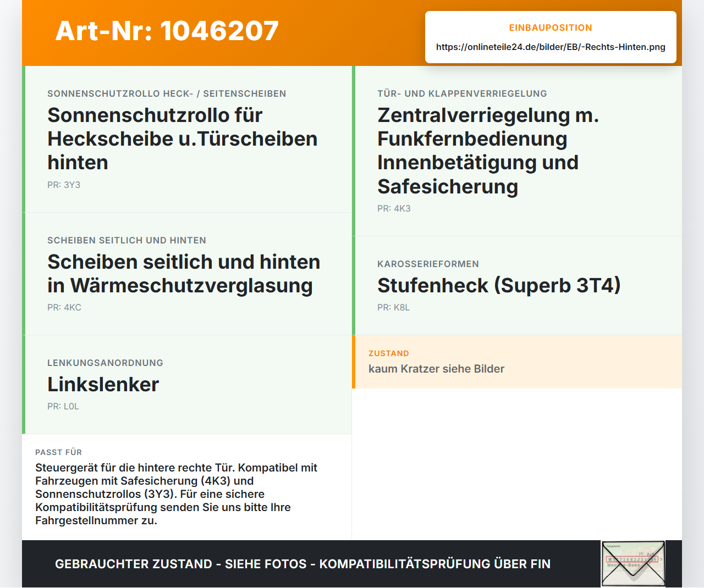
Task: Click the EINBAUPOSITION label
Action: point(551,28)
